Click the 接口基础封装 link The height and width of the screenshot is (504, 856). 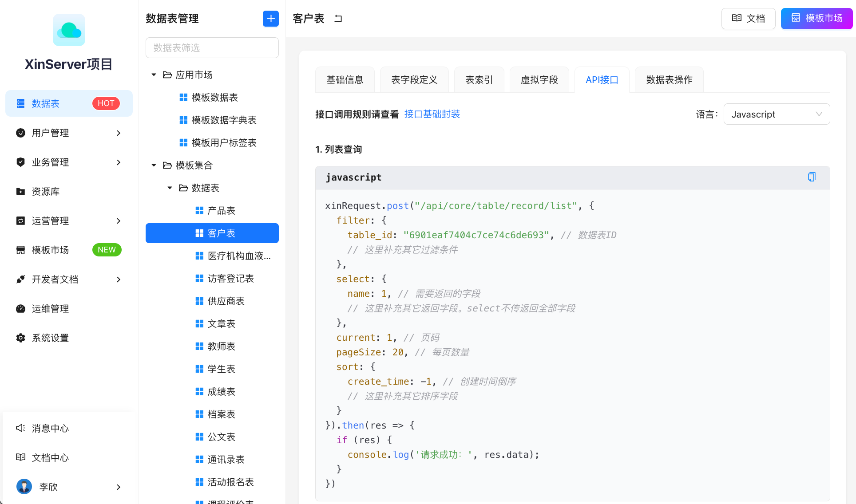[x=432, y=114]
